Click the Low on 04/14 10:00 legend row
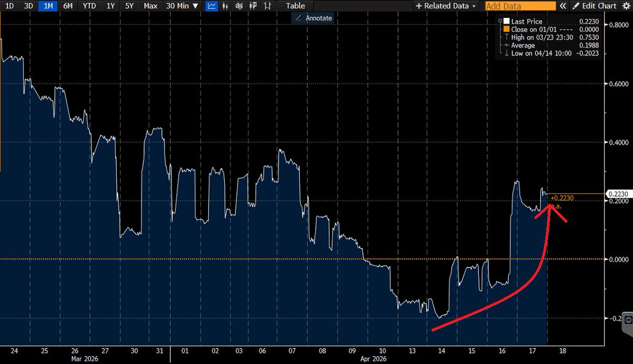This screenshot has height=364, width=633. [x=551, y=53]
